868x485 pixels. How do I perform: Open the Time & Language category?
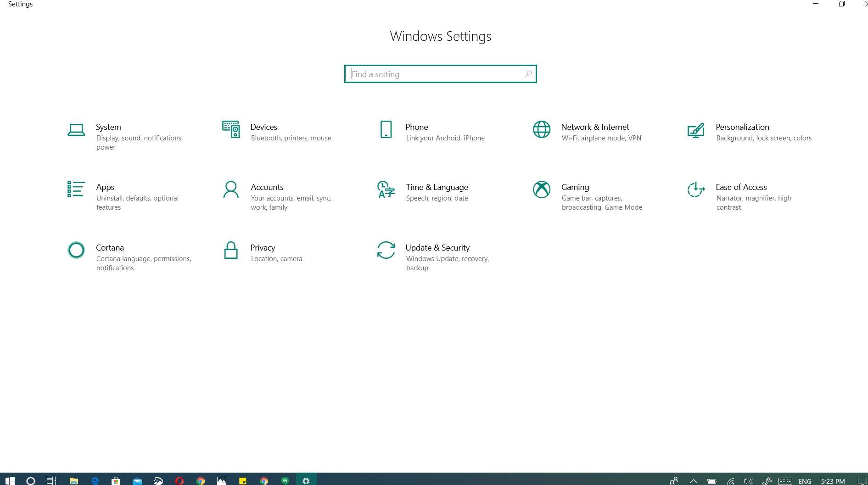point(437,187)
